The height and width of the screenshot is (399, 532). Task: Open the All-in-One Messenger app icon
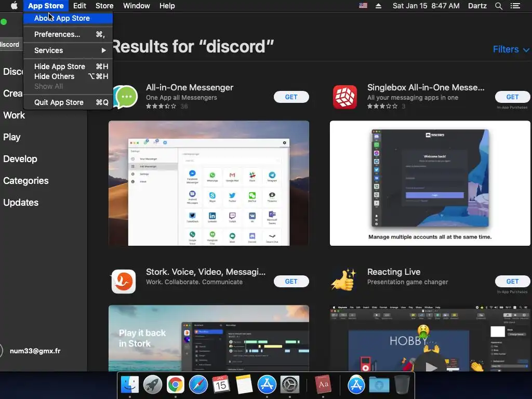126,97
